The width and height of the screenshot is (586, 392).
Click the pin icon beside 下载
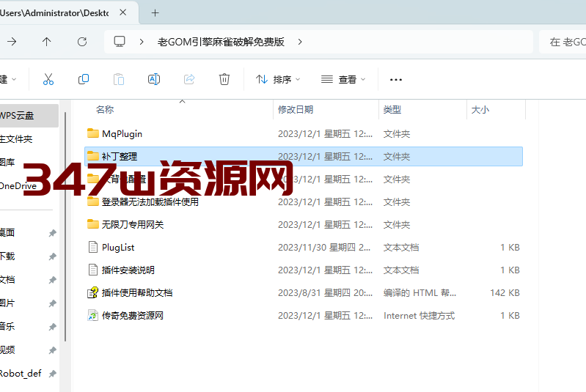pyautogui.click(x=52, y=257)
